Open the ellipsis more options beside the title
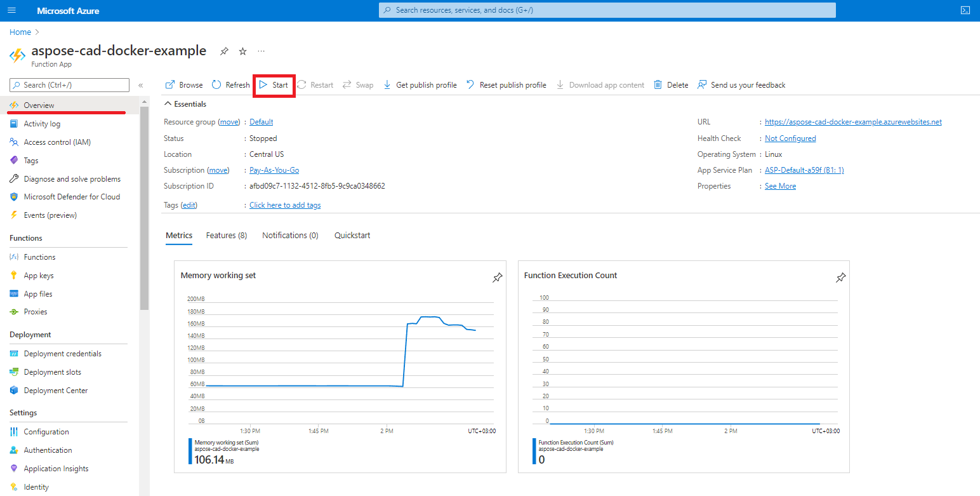The height and width of the screenshot is (496, 980). click(261, 51)
